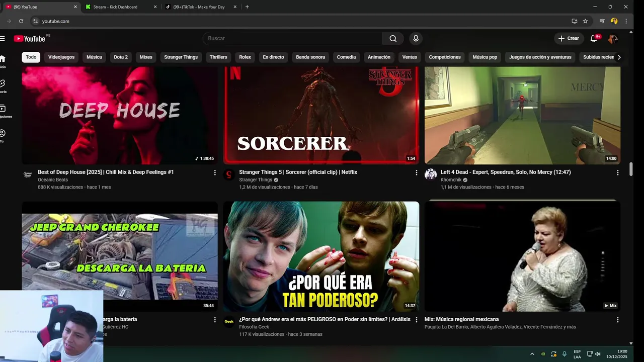644x362 pixels.
Task: Select the Animación filter chip
Action: point(379,57)
